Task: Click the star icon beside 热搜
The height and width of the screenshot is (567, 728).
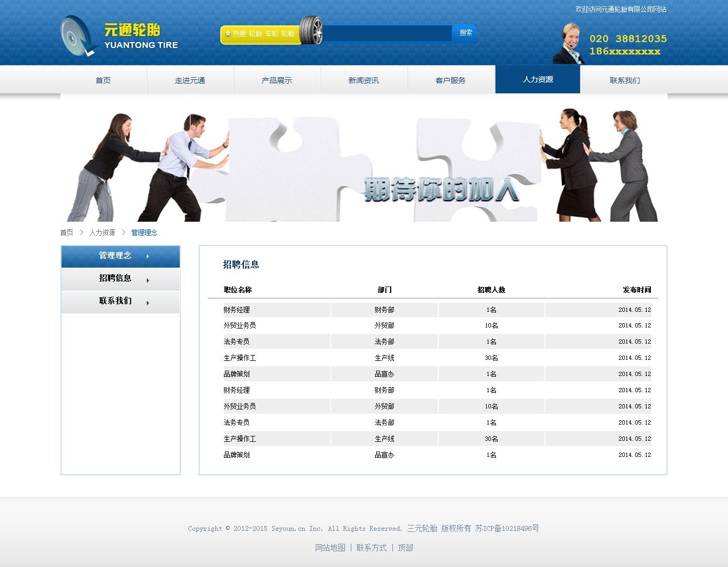Action: click(228, 33)
